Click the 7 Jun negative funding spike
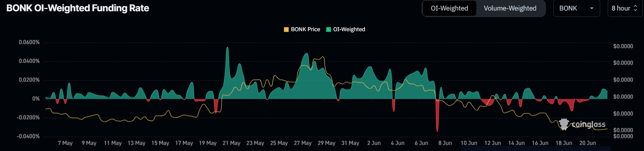This screenshot has height=151, width=644. (437, 131)
